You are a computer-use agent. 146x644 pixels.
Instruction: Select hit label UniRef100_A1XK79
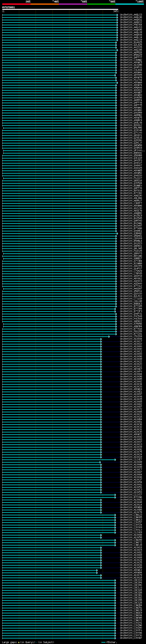point(131,575)
